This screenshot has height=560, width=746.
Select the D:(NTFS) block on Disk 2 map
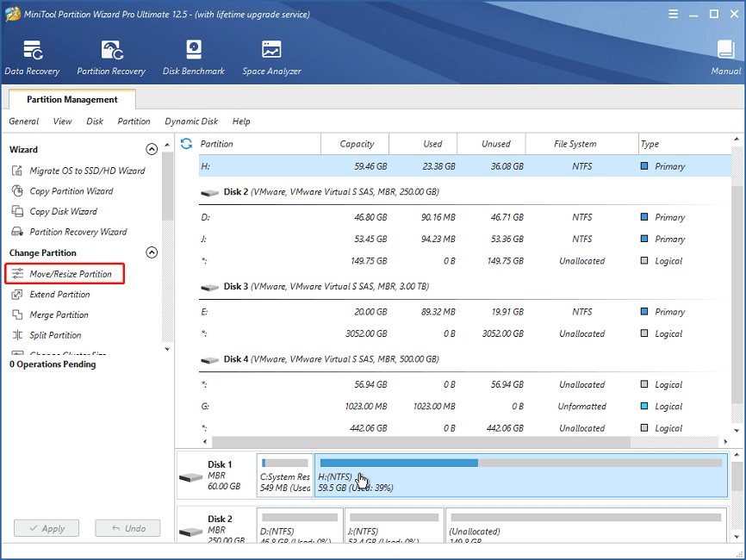tap(300, 526)
